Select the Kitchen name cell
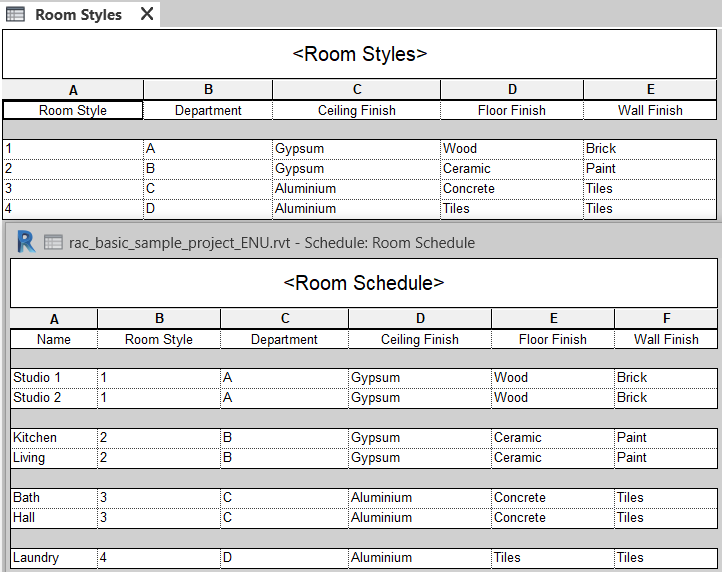Screen dimensions: 722x572 tap(54, 438)
